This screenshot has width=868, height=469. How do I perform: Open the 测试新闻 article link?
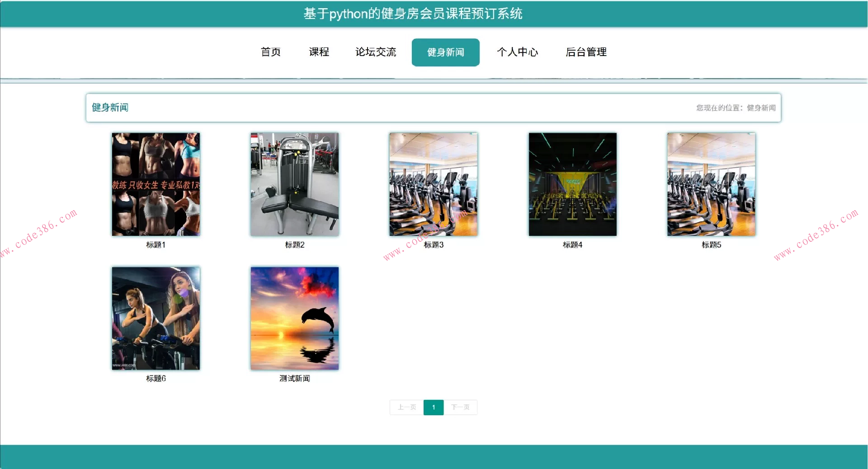coord(294,379)
